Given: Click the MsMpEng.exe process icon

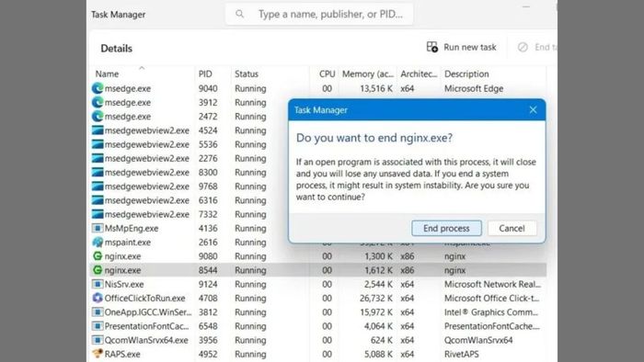Looking at the screenshot, I should tap(98, 228).
